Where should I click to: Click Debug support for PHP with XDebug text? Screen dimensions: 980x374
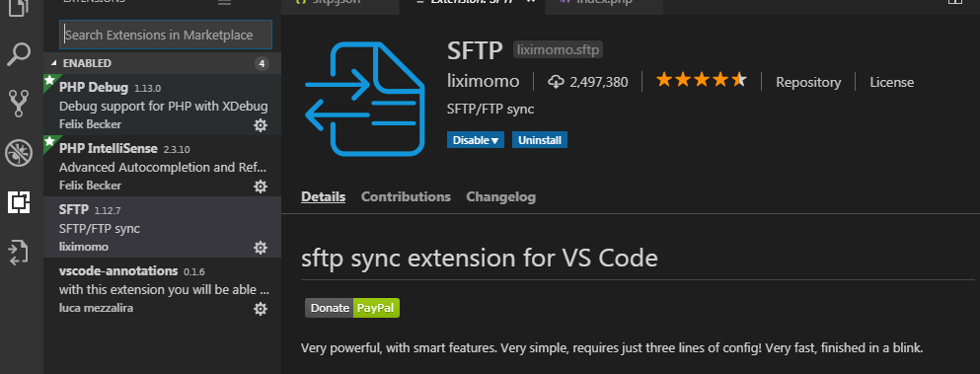pyautogui.click(x=163, y=106)
